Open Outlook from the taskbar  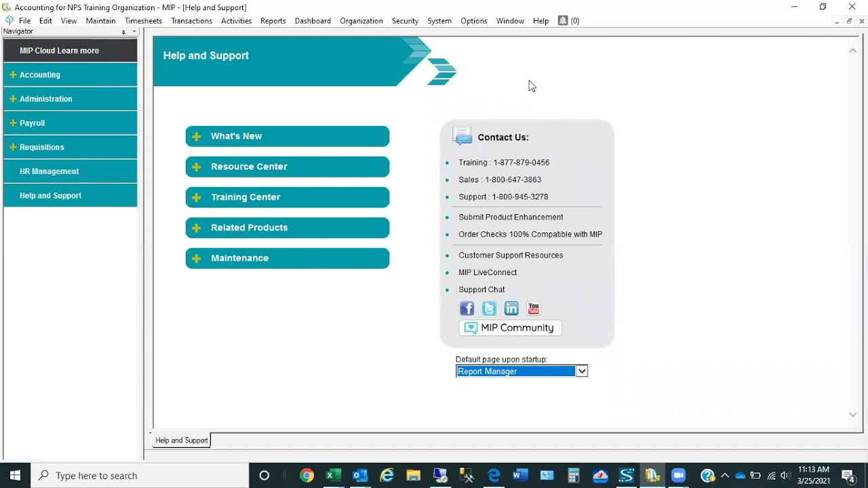[359, 475]
